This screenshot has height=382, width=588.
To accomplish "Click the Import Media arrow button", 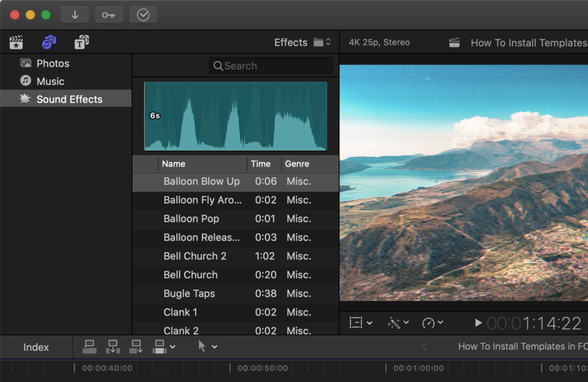I will tap(75, 15).
